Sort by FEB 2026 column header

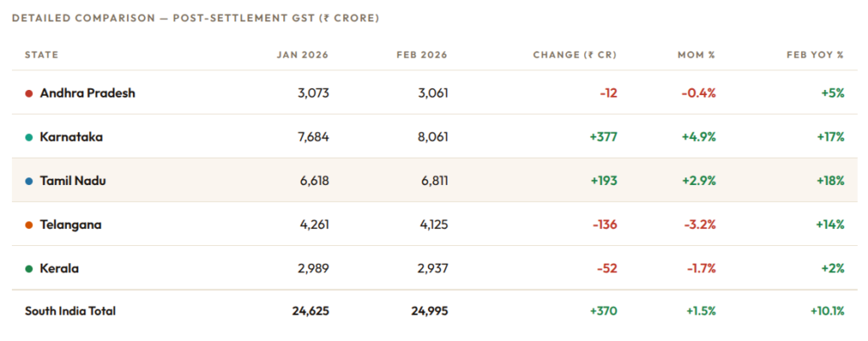(421, 55)
